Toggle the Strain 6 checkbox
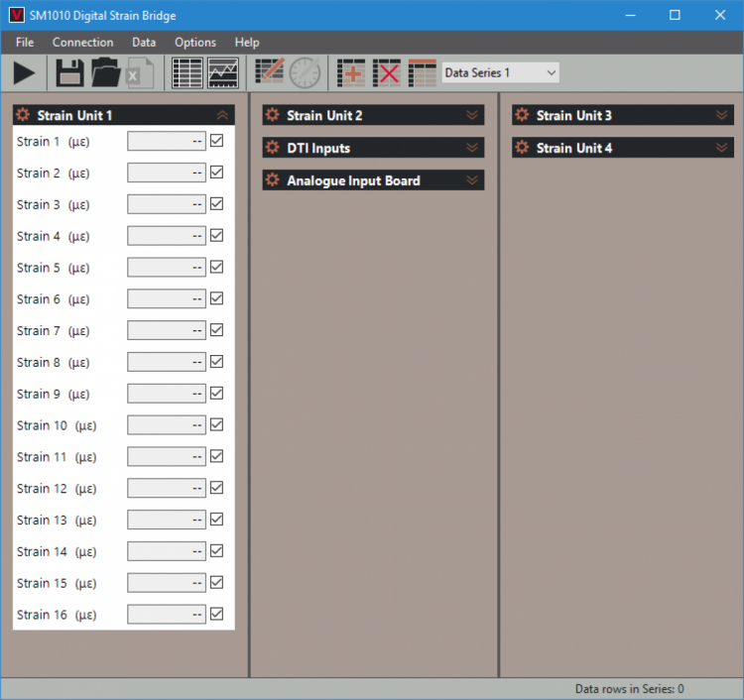744x700 pixels. click(x=217, y=298)
